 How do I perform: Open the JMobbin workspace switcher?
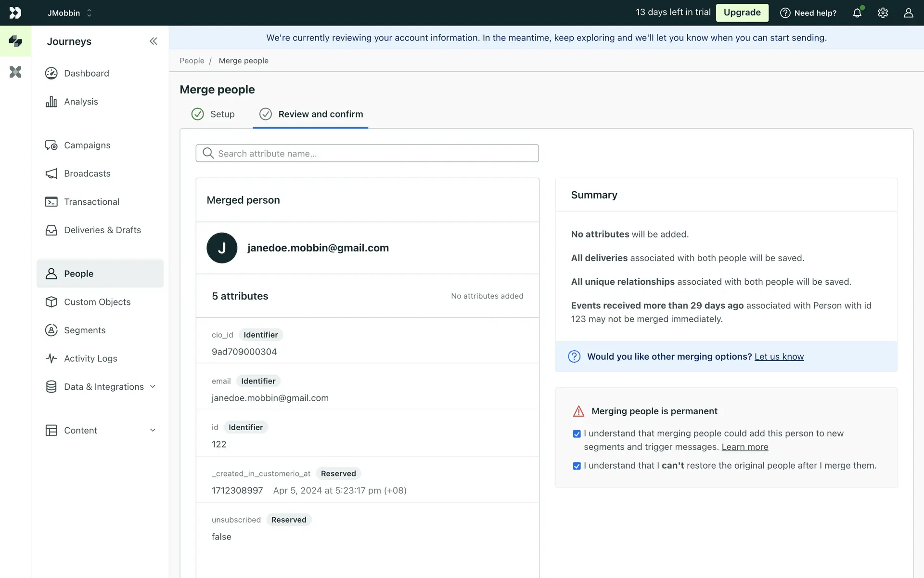point(69,13)
